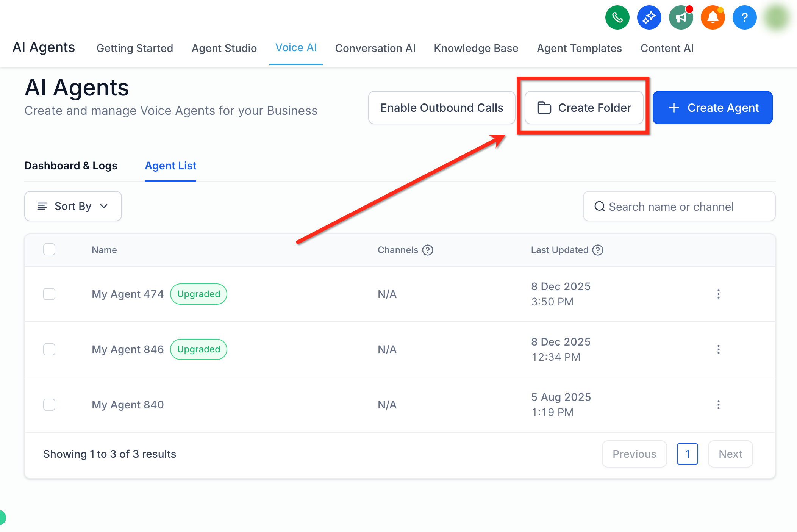The width and height of the screenshot is (797, 532).
Task: Open the Conversation AI tab
Action: click(x=375, y=48)
